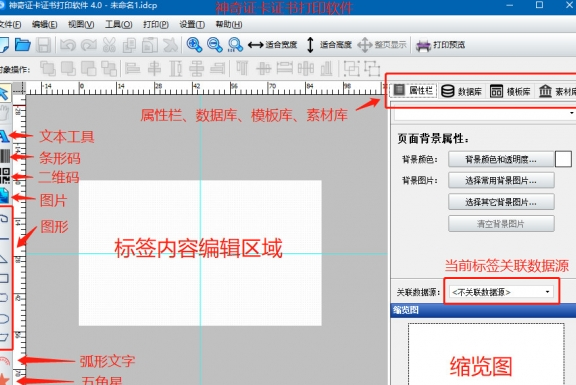Screen dimensions: 576x385
Task: Click 选择常用背景图片 button
Action: [501, 180]
